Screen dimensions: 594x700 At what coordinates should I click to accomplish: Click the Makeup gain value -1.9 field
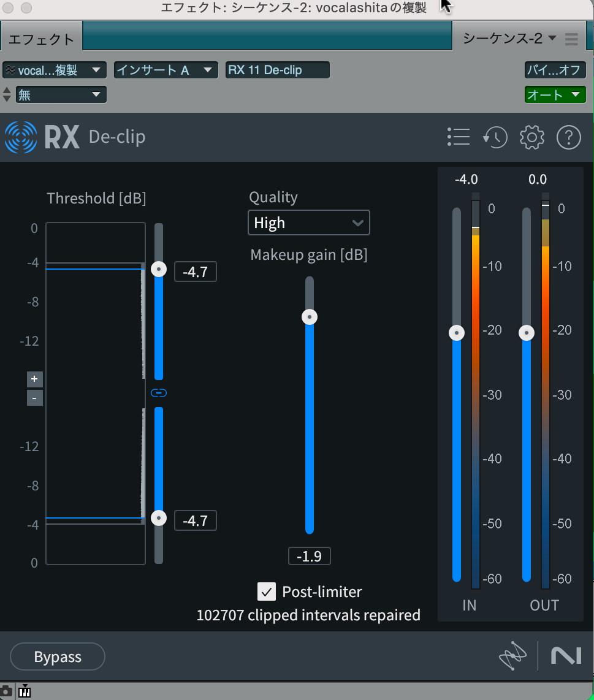click(x=310, y=556)
